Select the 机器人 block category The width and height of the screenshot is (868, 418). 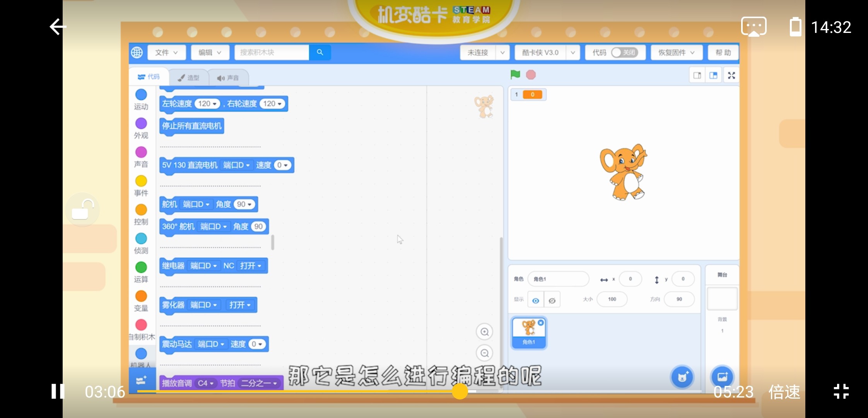pyautogui.click(x=141, y=357)
